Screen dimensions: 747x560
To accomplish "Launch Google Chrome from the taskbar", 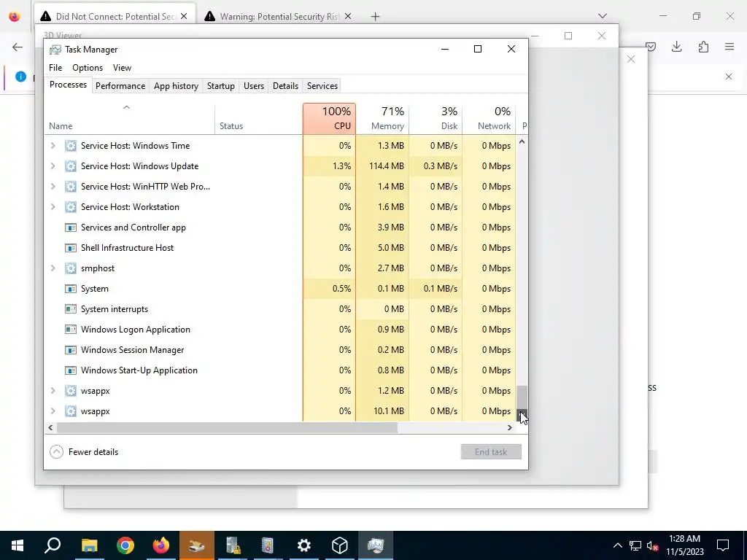I will (125, 545).
